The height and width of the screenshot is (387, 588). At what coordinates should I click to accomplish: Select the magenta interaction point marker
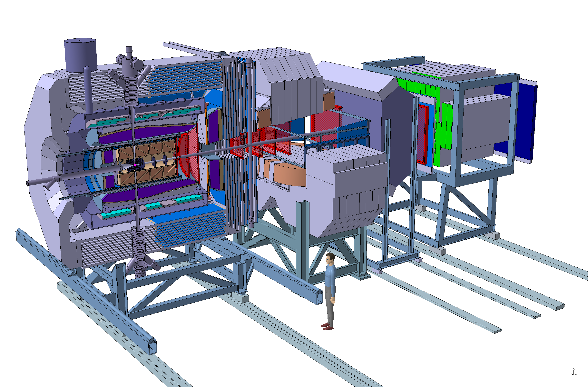[x=135, y=165]
